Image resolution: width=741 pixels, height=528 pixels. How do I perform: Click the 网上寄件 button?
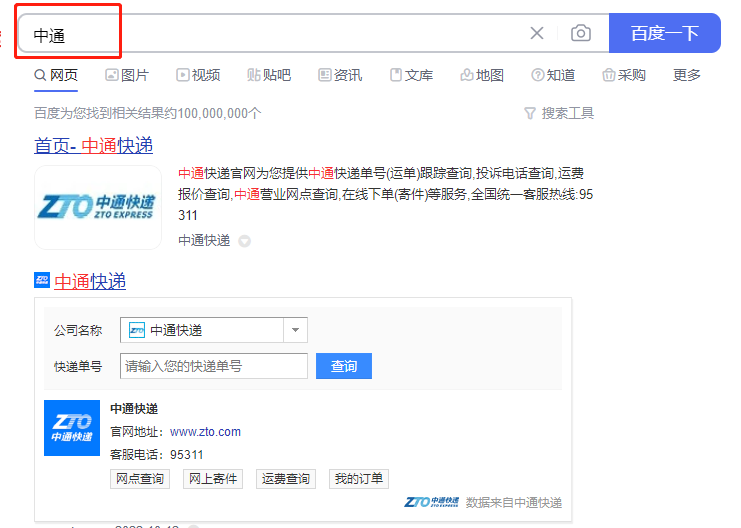coord(213,479)
